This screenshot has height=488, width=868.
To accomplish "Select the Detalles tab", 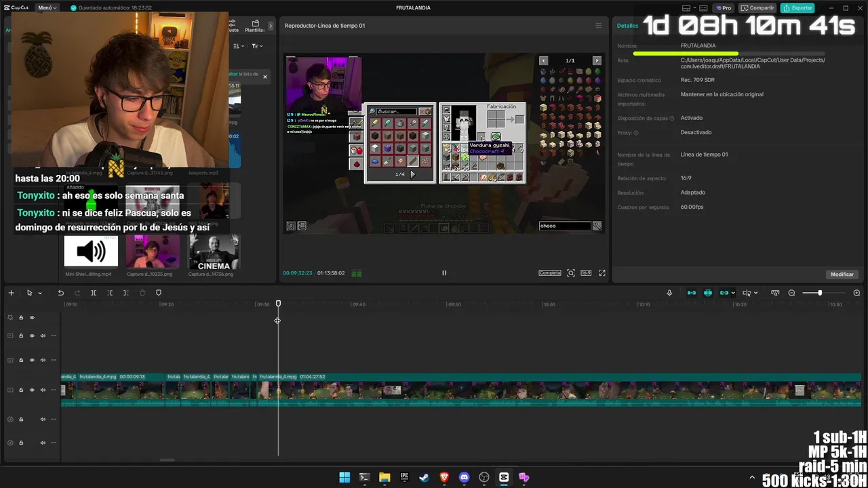I will [x=627, y=26].
